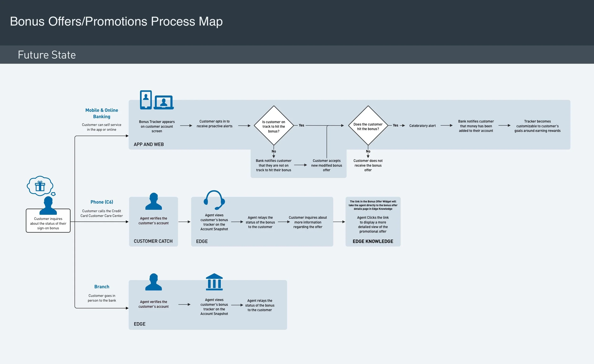Click the bank building icon
The image size is (594, 364).
(214, 282)
